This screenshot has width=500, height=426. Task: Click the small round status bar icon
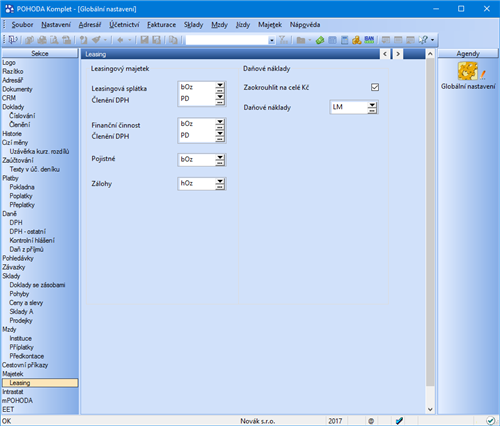371,421
